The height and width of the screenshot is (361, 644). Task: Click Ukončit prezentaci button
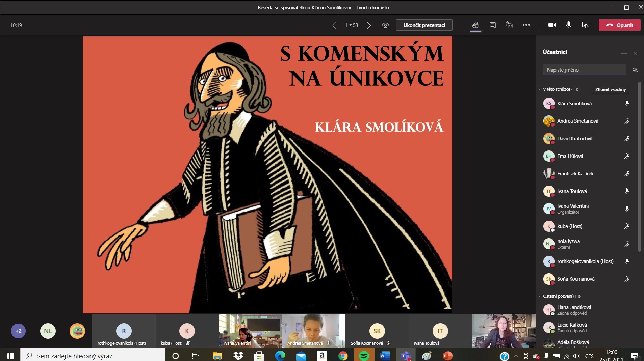424,25
